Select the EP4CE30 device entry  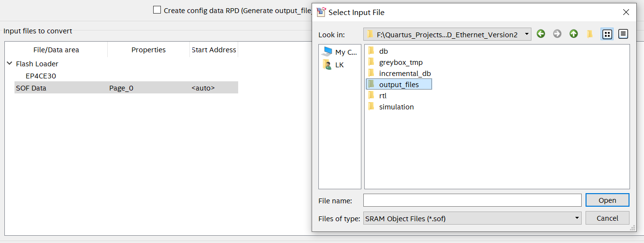41,76
